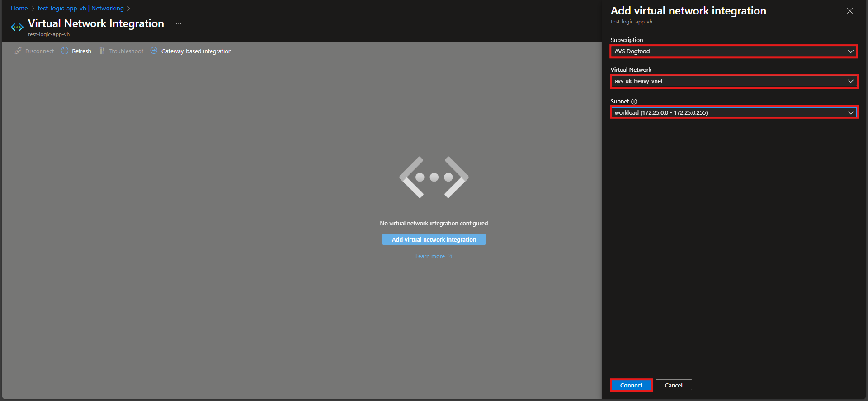Click the Virtual Network Integration header icon
The width and height of the screenshot is (868, 401).
[17, 28]
